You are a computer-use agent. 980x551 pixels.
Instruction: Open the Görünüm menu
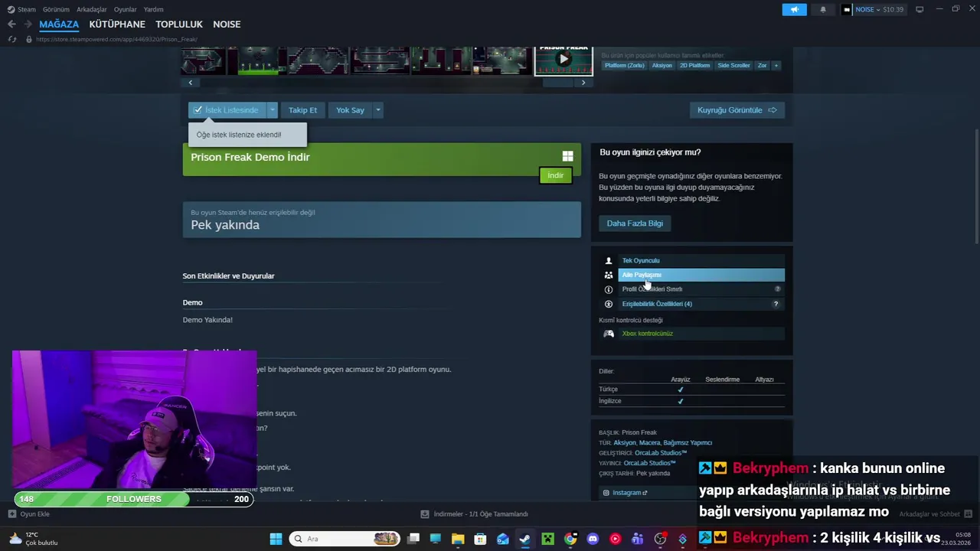[56, 9]
